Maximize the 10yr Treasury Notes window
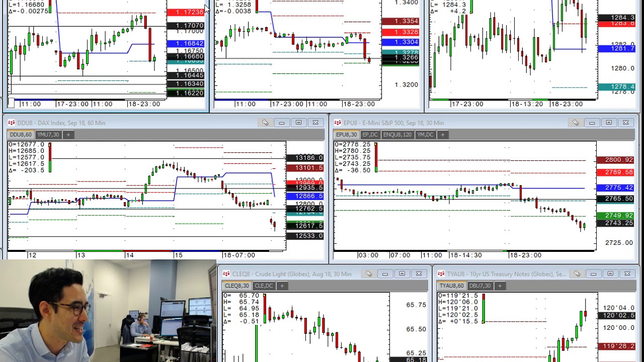The image size is (644, 362). [610, 274]
